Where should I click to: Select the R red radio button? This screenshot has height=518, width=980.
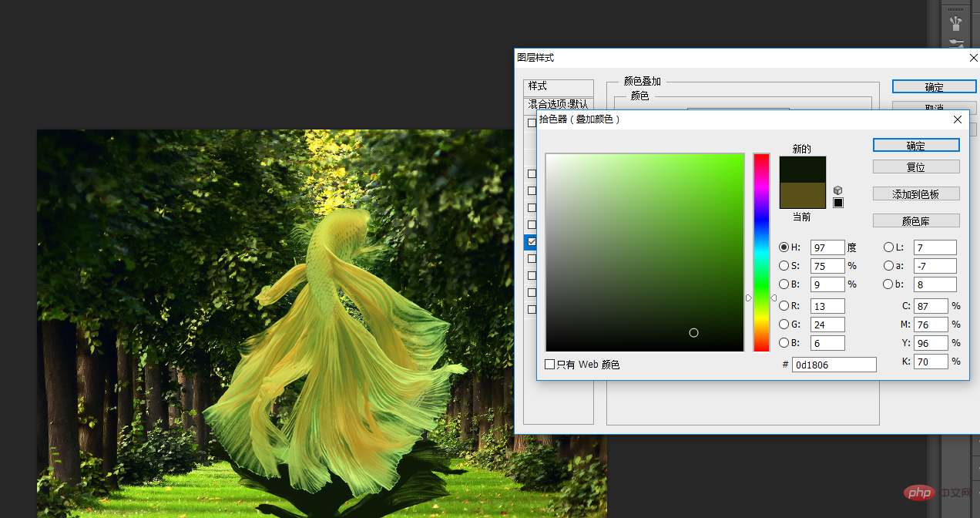[x=784, y=306]
